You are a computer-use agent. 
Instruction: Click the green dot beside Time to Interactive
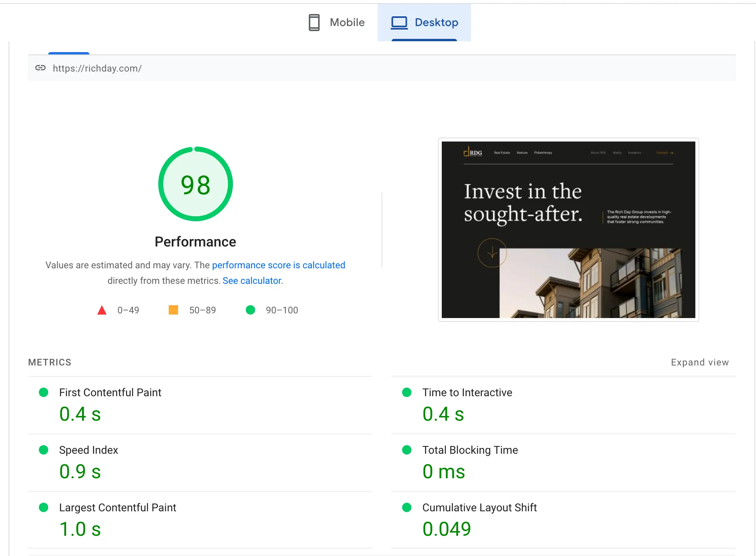pyautogui.click(x=407, y=392)
